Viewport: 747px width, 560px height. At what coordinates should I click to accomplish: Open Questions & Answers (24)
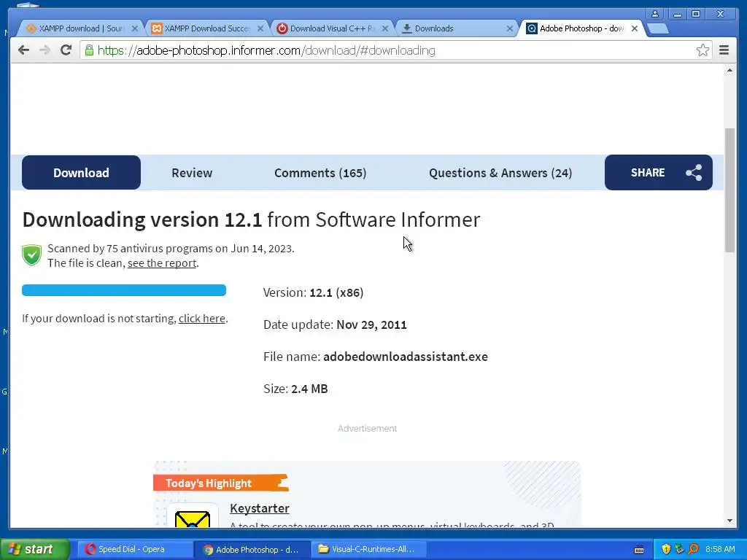[500, 173]
